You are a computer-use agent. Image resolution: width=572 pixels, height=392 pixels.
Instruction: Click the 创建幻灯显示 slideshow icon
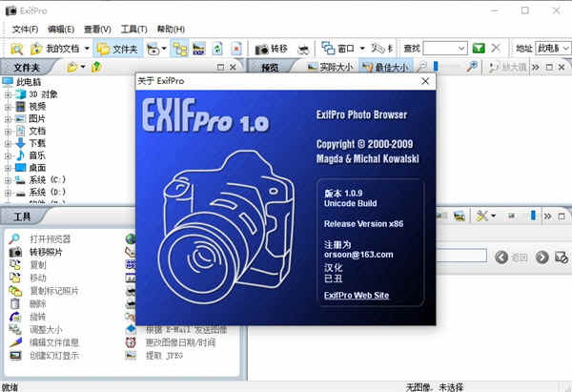point(15,355)
